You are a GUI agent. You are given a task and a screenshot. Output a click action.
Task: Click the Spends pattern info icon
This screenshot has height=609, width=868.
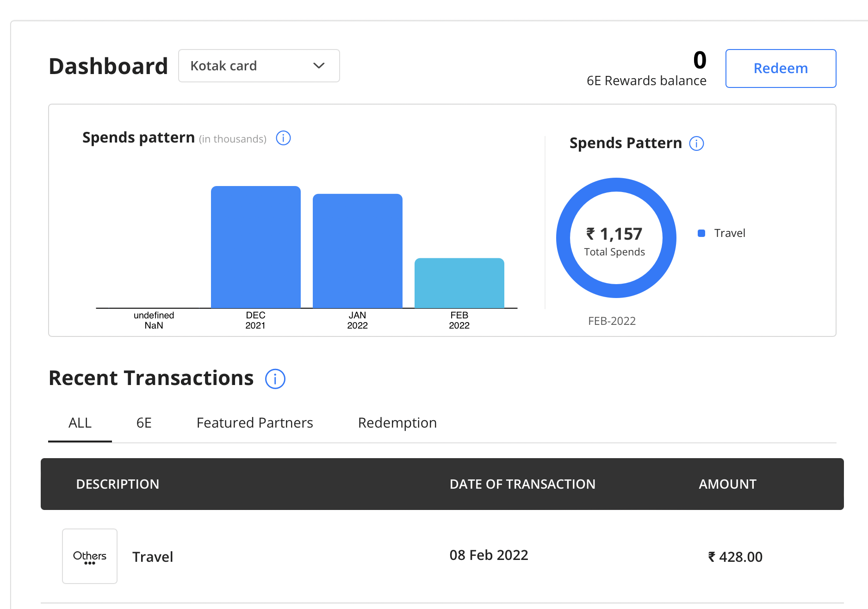[283, 138]
